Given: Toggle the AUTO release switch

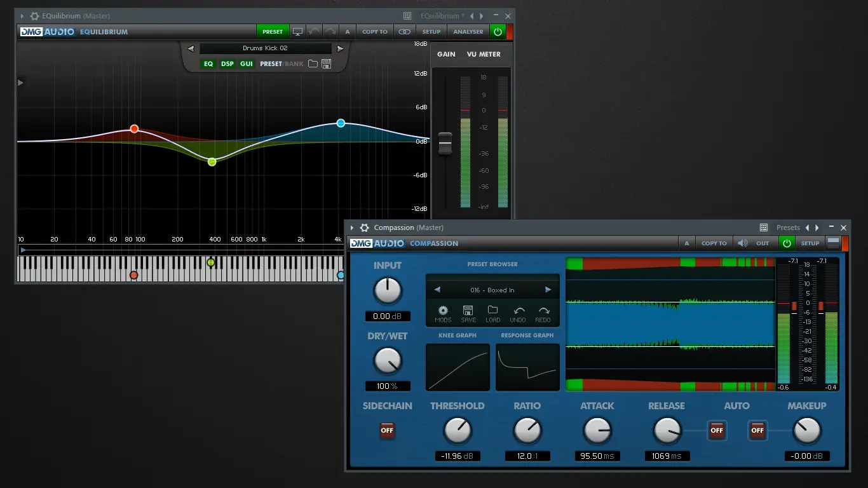Looking at the screenshot, I should tap(717, 430).
